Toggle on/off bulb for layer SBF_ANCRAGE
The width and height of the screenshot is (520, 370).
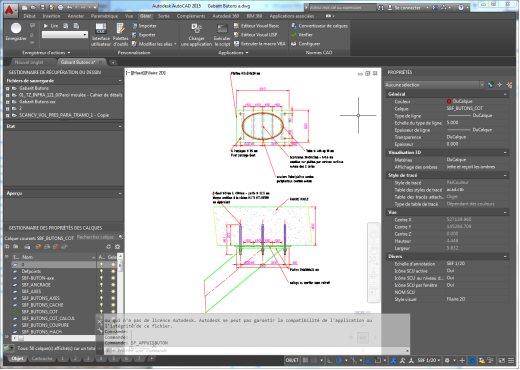101,285
